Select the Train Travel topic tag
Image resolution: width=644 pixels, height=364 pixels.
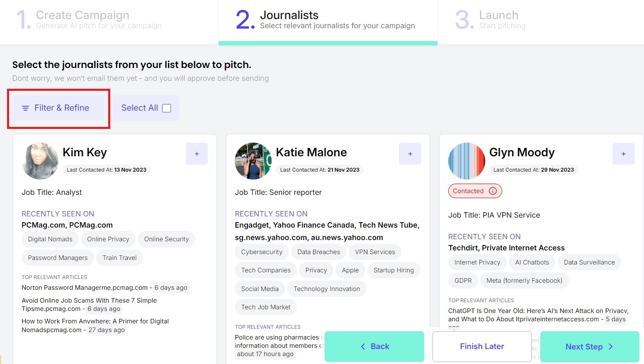coord(119,258)
